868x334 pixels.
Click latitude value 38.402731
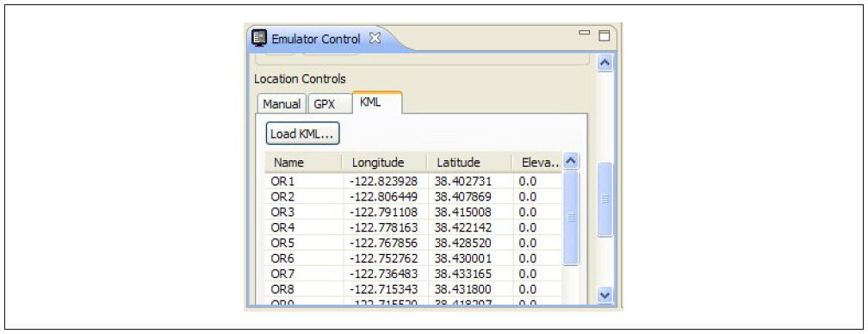(463, 181)
